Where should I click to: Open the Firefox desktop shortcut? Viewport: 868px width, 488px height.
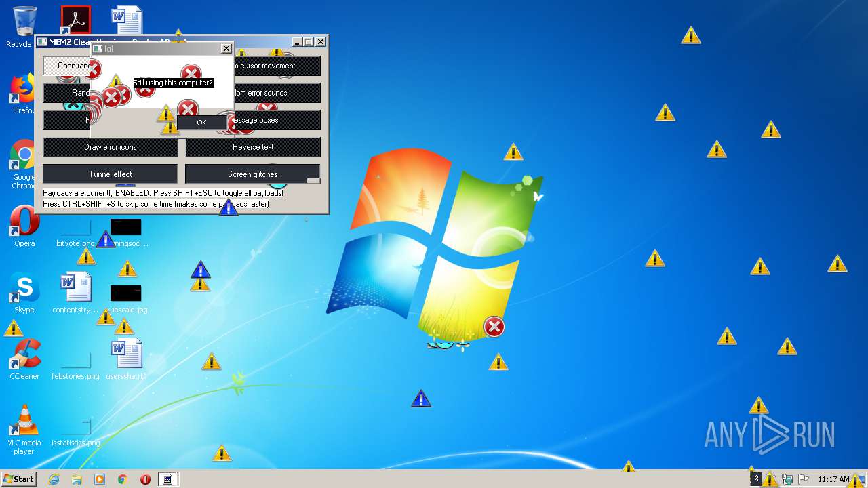[x=24, y=94]
